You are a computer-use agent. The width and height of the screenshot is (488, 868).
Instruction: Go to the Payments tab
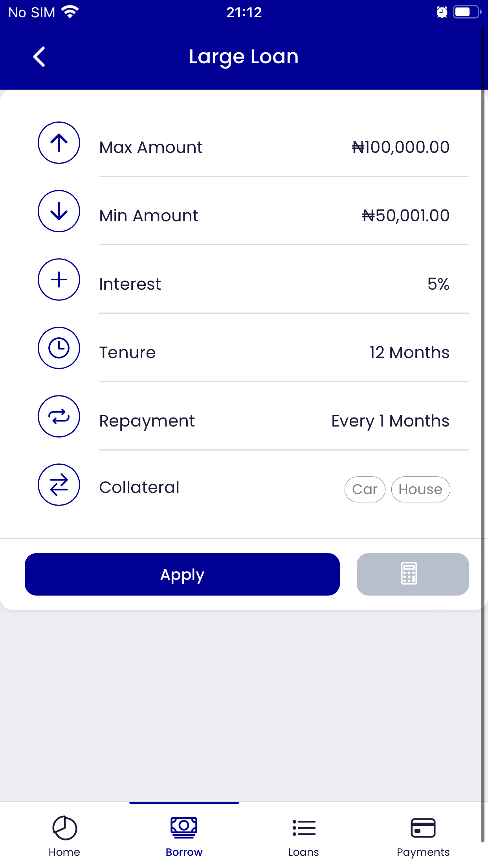coord(423,836)
